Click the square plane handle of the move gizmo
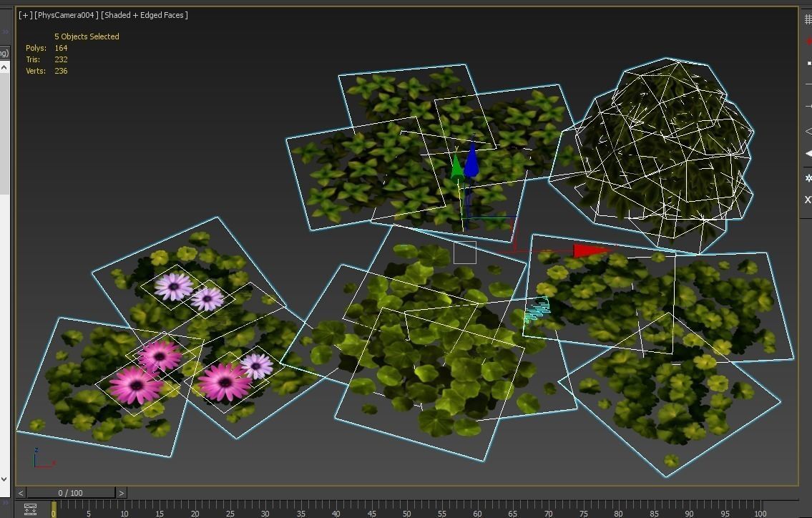 464,253
